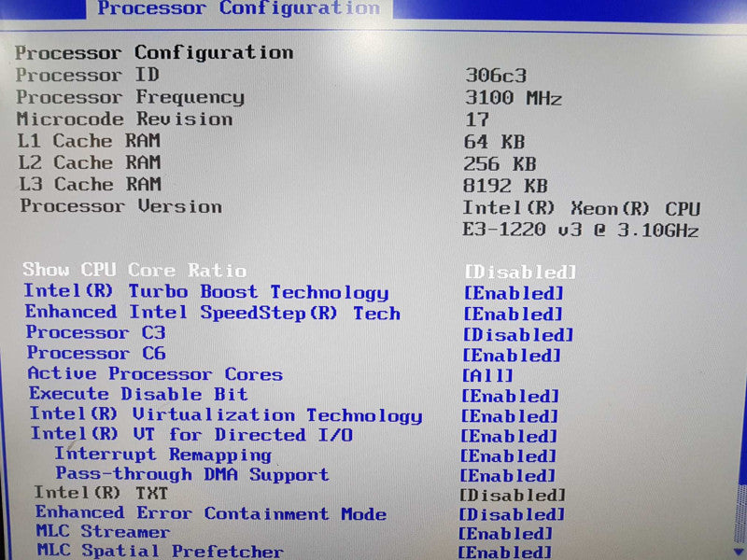Screen dimensions: 747x560
Task: Click the 8192 KB cache value
Action: (x=505, y=186)
